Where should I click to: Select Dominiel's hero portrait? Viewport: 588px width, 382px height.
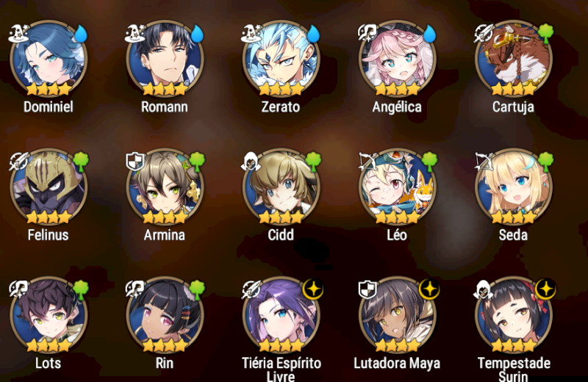pos(49,59)
